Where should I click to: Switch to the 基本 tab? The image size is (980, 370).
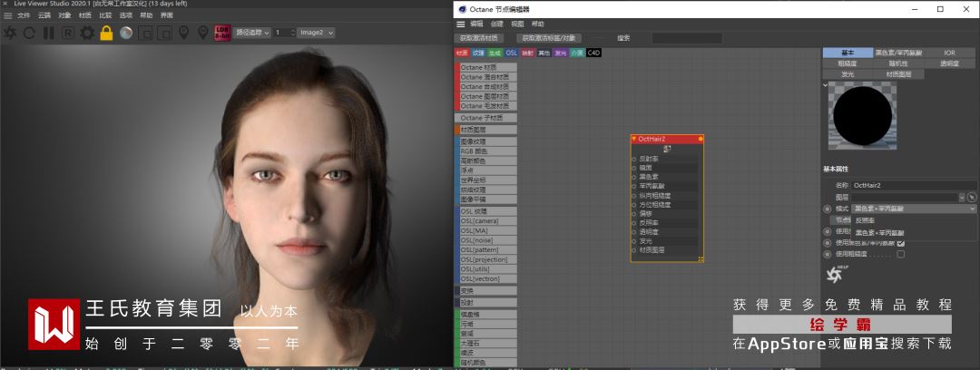click(x=848, y=54)
